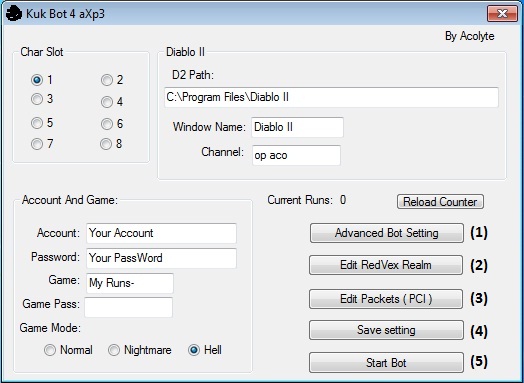Click Save setting button
Screen dimensions: 524x383
tap(386, 330)
